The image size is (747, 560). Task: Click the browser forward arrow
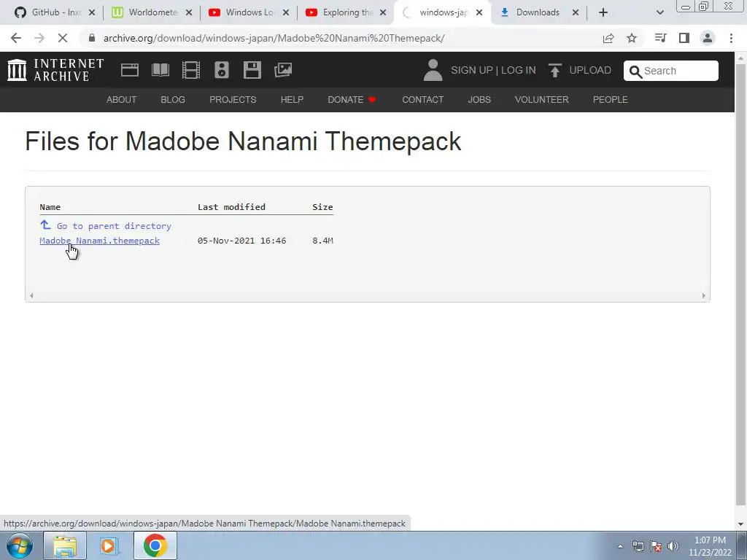[39, 38]
